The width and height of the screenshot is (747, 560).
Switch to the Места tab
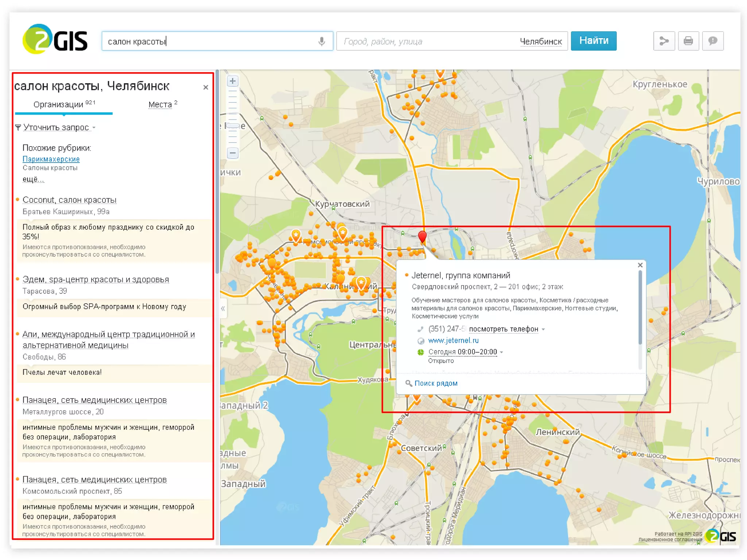pyautogui.click(x=160, y=105)
